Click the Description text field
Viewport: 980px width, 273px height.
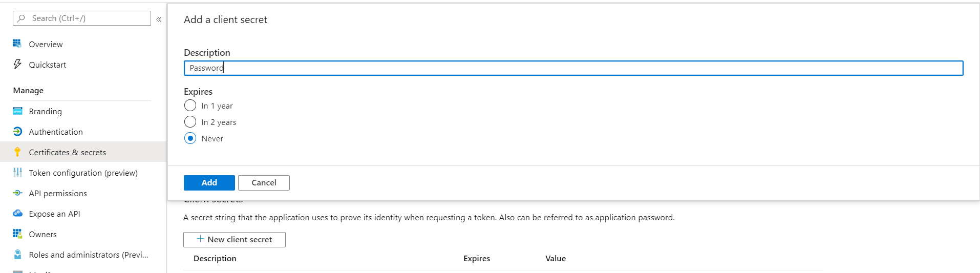(573, 68)
